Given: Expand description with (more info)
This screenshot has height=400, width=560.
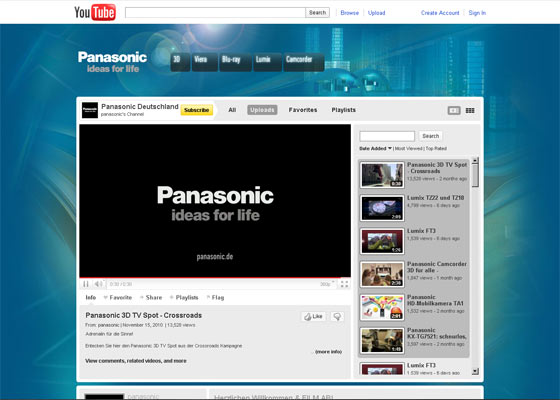Looking at the screenshot, I should (x=328, y=352).
